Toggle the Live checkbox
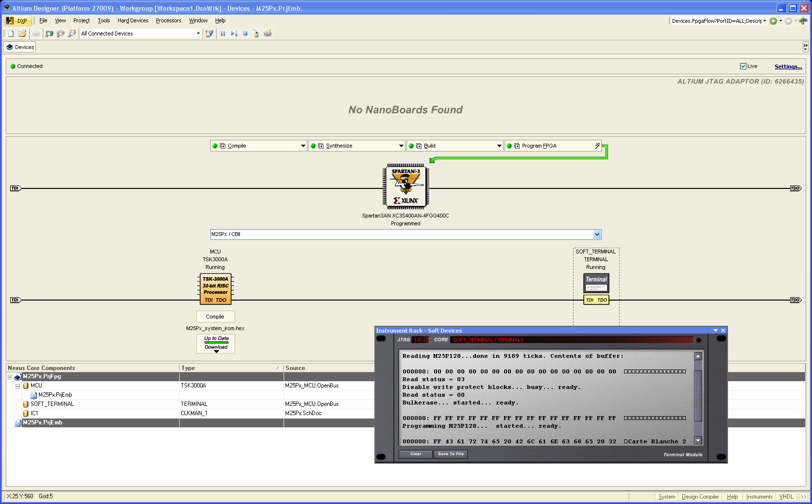This screenshot has height=504, width=812. pyautogui.click(x=743, y=66)
